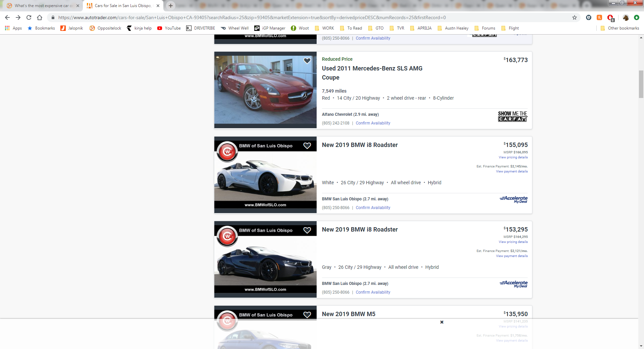Open the Chrome profile avatar
The image size is (644, 349).
[x=626, y=17]
